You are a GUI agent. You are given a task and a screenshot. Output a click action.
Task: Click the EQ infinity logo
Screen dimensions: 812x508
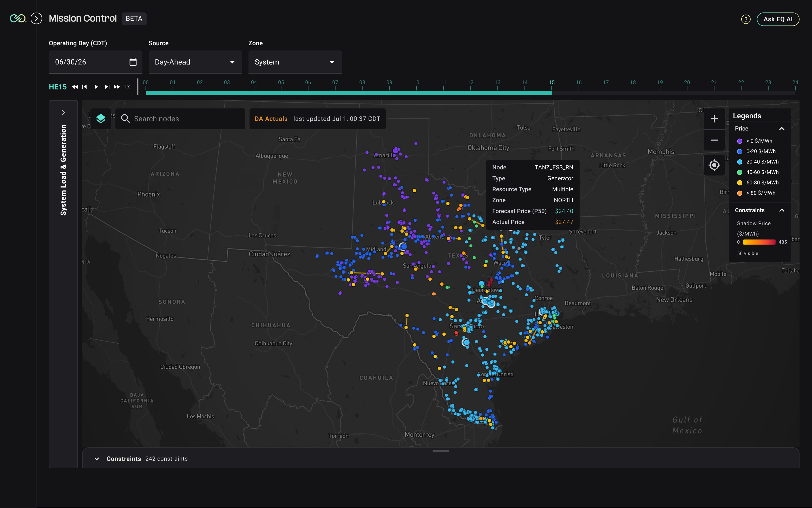point(18,18)
